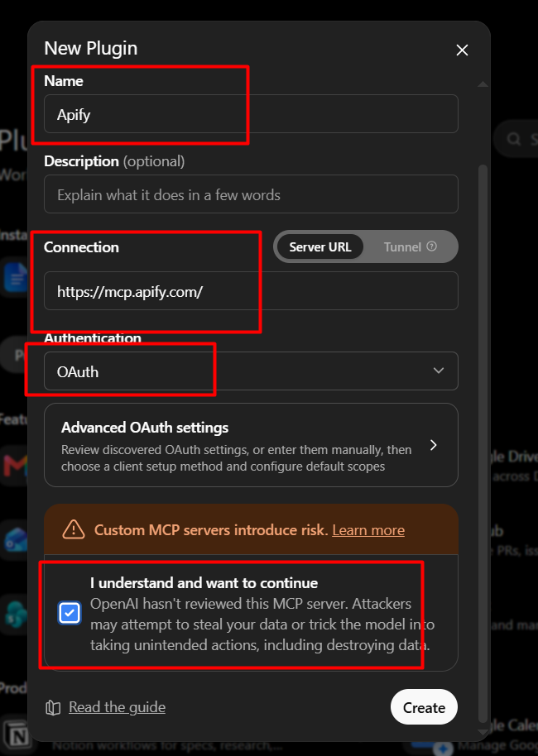
Task: Click the Name field containing Apify
Action: 251,114
